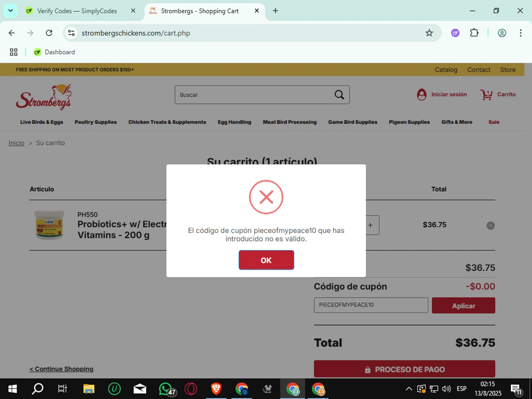Click the address bar URL
Screen dimensions: 532x399
coord(136,33)
